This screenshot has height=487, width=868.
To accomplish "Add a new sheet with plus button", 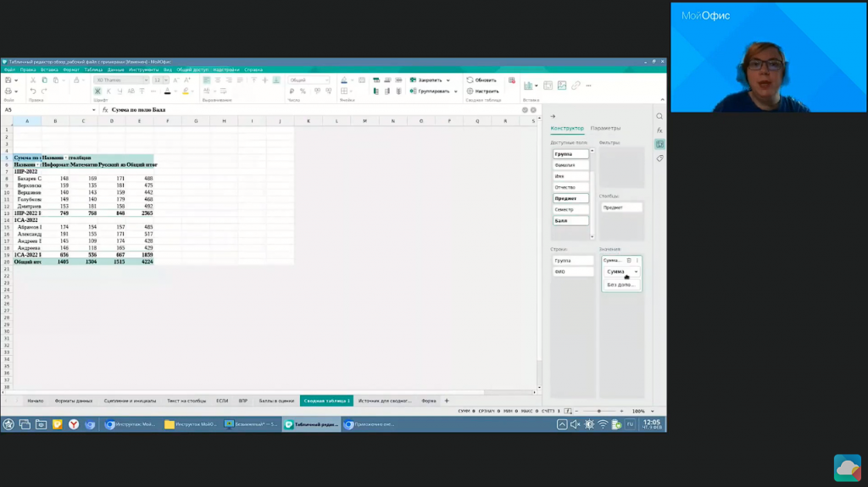I will (x=447, y=401).
